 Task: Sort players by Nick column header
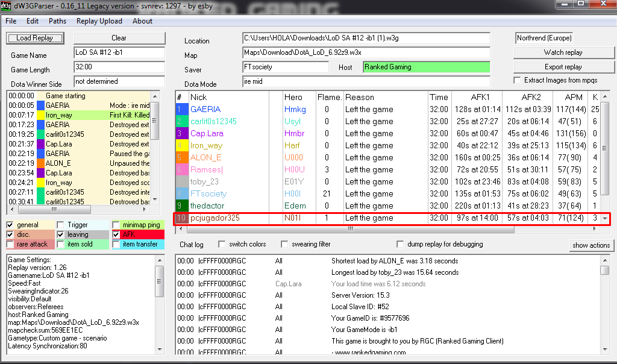pyautogui.click(x=229, y=97)
